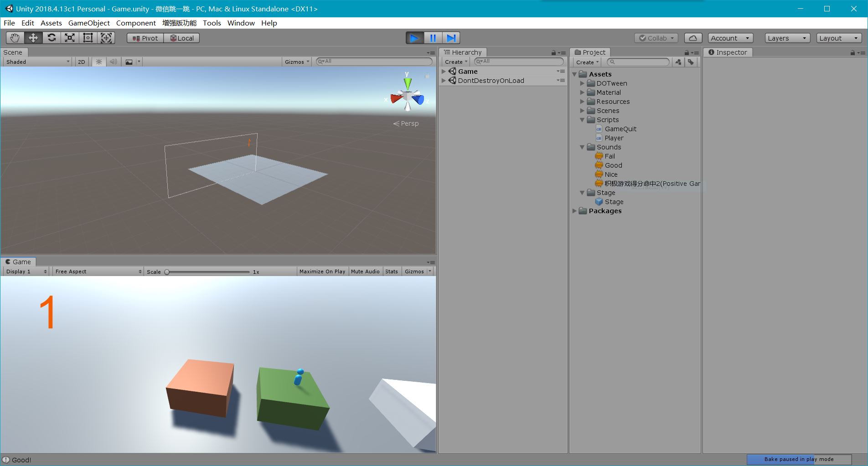Collapse the Assets folder
This screenshot has height=466, width=868.
click(574, 74)
